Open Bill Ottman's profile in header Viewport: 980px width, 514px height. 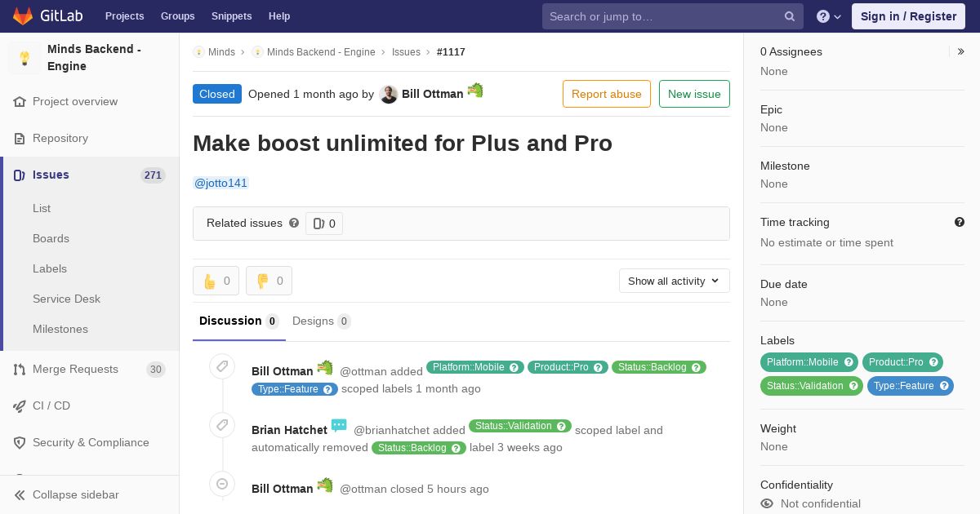[x=432, y=94]
